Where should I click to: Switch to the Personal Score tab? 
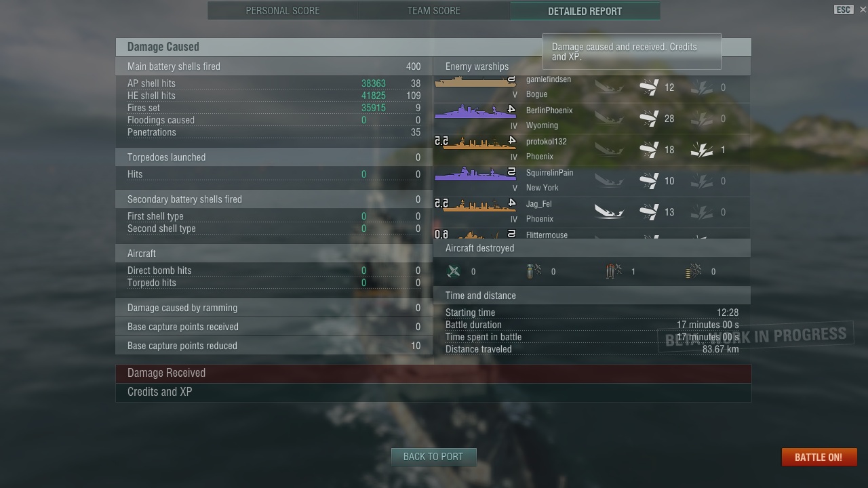283,11
